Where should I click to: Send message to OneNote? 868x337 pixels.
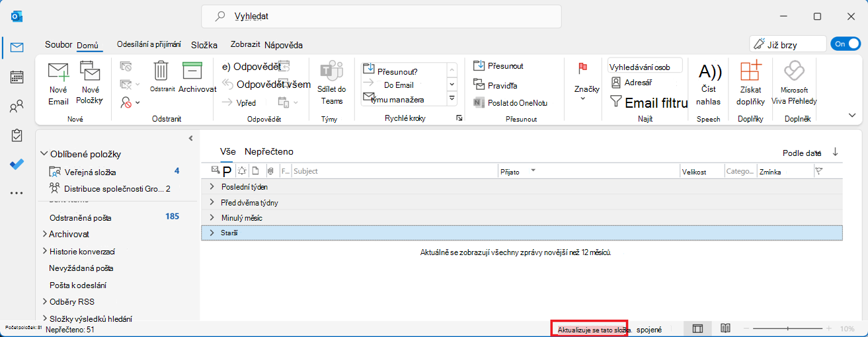[x=510, y=102]
